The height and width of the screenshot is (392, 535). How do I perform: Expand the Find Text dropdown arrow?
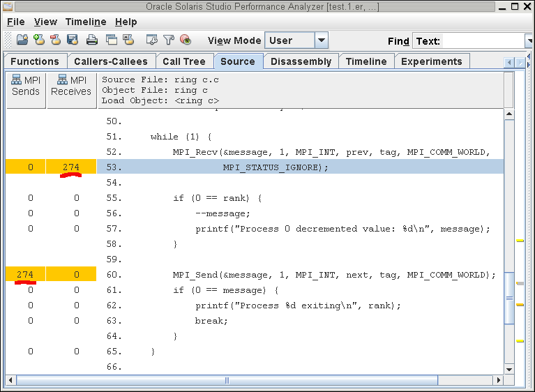point(529,41)
